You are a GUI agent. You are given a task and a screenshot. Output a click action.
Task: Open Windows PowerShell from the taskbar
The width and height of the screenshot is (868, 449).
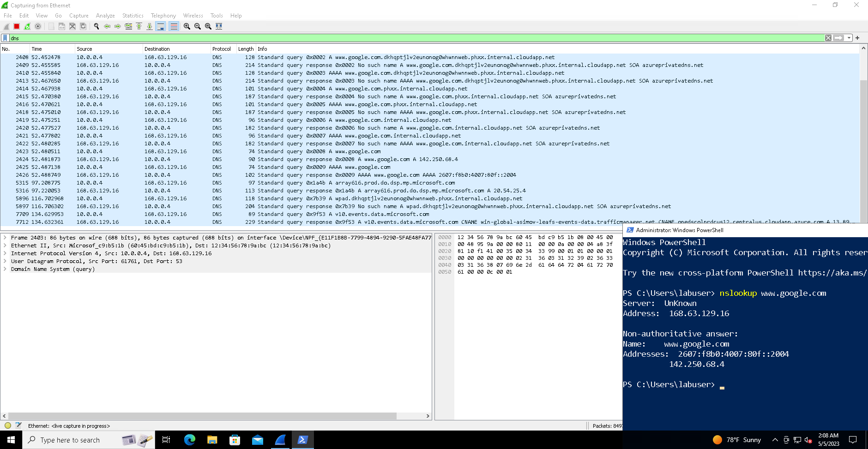point(303,440)
